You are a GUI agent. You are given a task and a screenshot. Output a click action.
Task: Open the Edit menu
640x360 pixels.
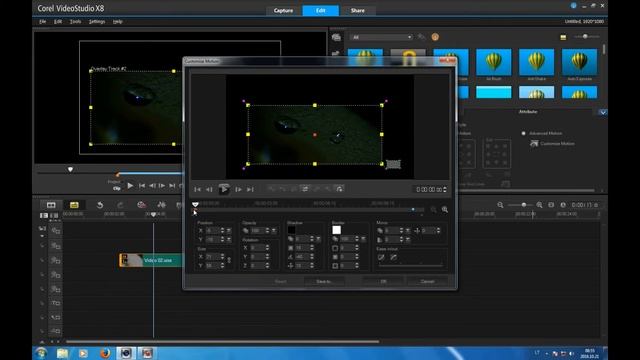click(x=58, y=22)
